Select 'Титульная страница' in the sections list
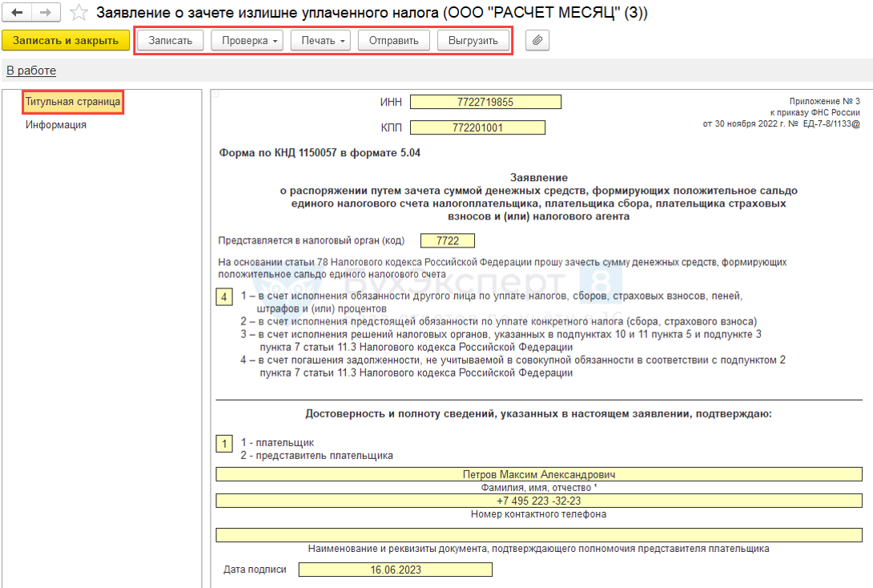 pos(73,102)
